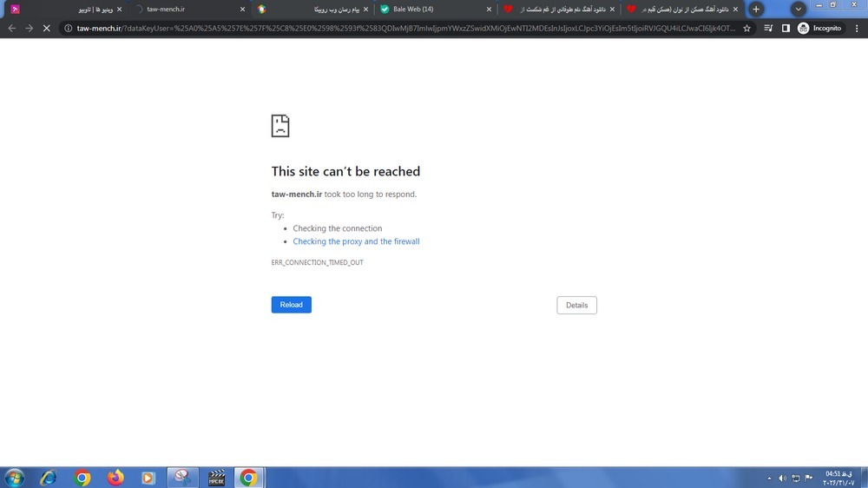Click the Incognito profile indicator
868x488 pixels.
[x=820, y=29]
